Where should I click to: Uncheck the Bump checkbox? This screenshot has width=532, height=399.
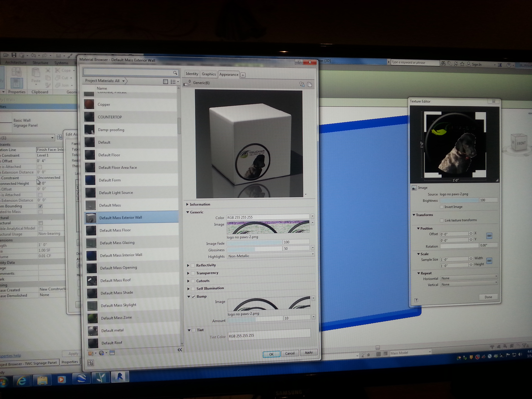click(193, 296)
